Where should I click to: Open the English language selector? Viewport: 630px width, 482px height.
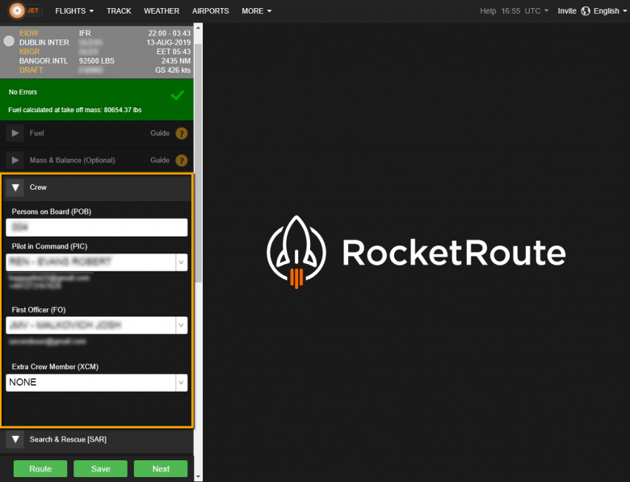coord(610,11)
